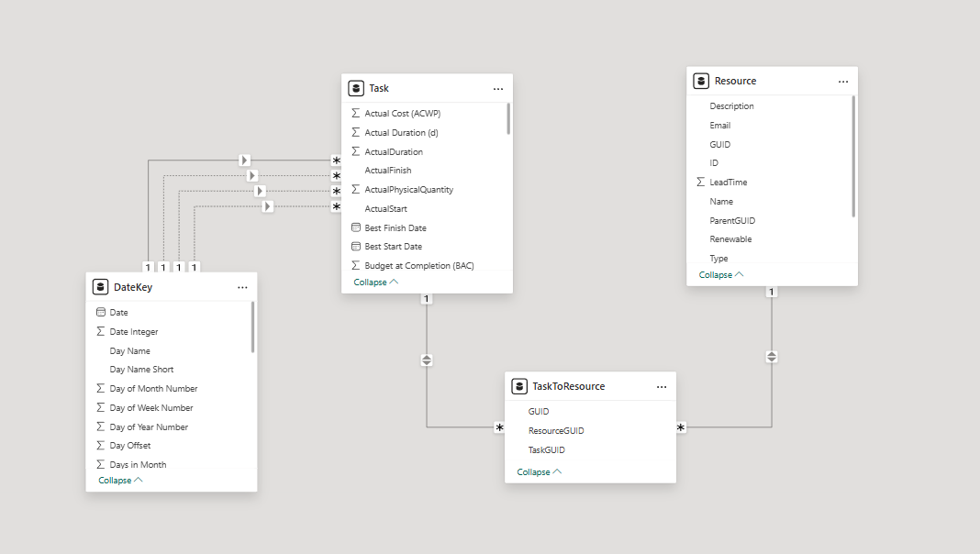Viewport: 980px width, 554px height.
Task: Click the Task table header icon
Action: tap(357, 89)
